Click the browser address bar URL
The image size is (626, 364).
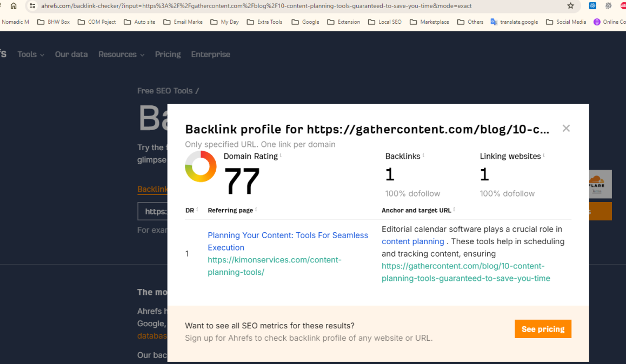point(256,6)
